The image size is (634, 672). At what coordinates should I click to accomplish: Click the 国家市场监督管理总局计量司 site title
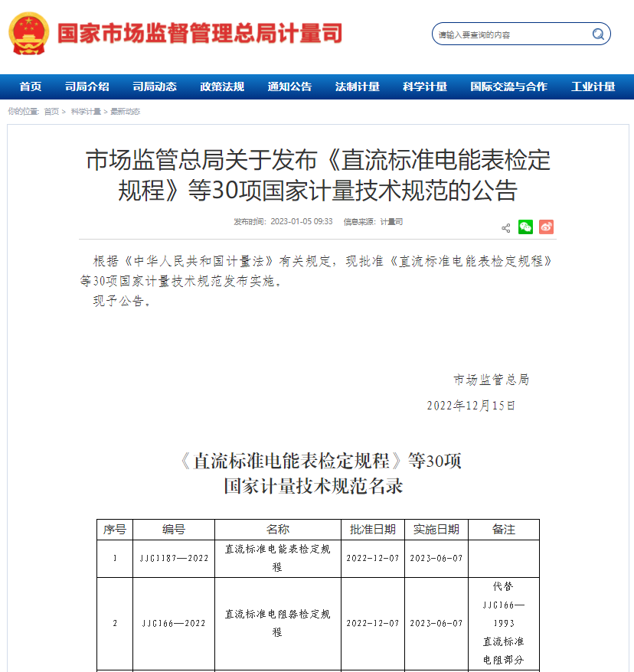coord(200,34)
